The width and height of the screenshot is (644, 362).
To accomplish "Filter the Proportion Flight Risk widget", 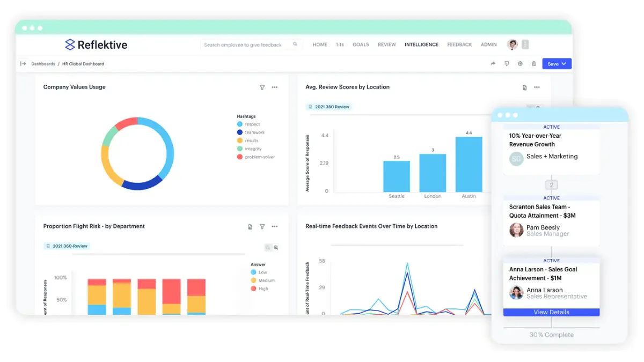I will tap(262, 227).
